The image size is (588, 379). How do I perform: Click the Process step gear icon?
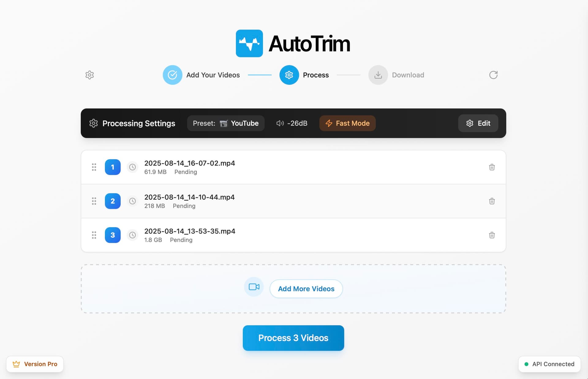coord(289,75)
